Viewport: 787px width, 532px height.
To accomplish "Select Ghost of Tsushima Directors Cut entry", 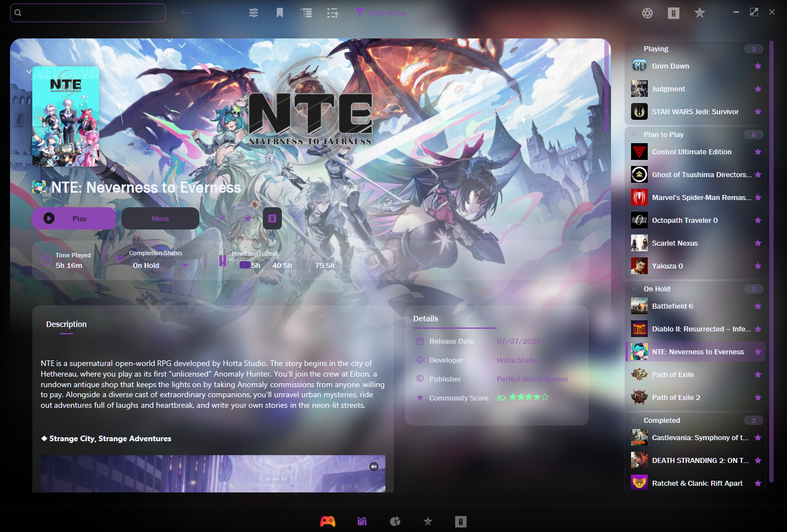I will pyautogui.click(x=695, y=174).
